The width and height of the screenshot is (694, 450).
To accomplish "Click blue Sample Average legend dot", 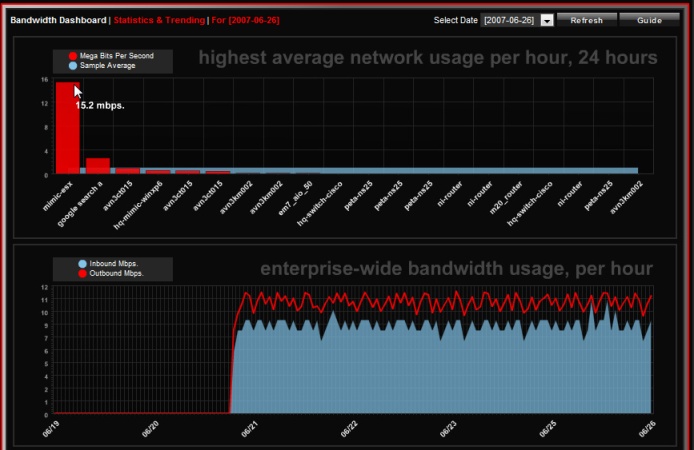I will [73, 65].
